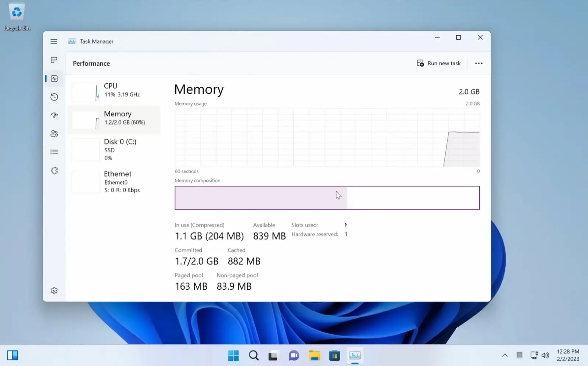The width and height of the screenshot is (588, 366).
Task: Open Task view from the taskbar
Action: 273,355
